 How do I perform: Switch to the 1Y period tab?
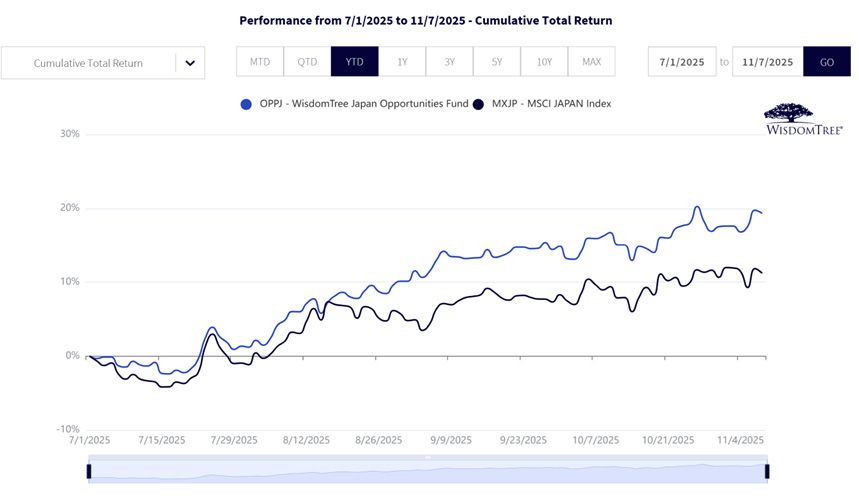[402, 61]
